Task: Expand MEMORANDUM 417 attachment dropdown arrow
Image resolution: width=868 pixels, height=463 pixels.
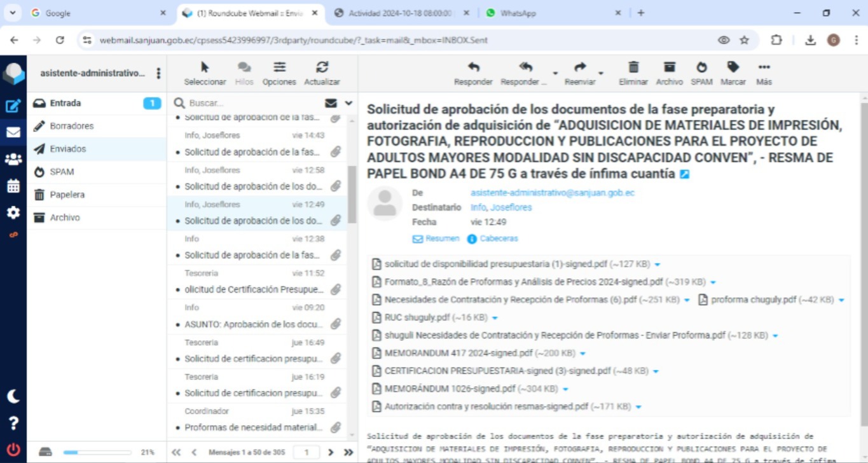Action: 582,354
